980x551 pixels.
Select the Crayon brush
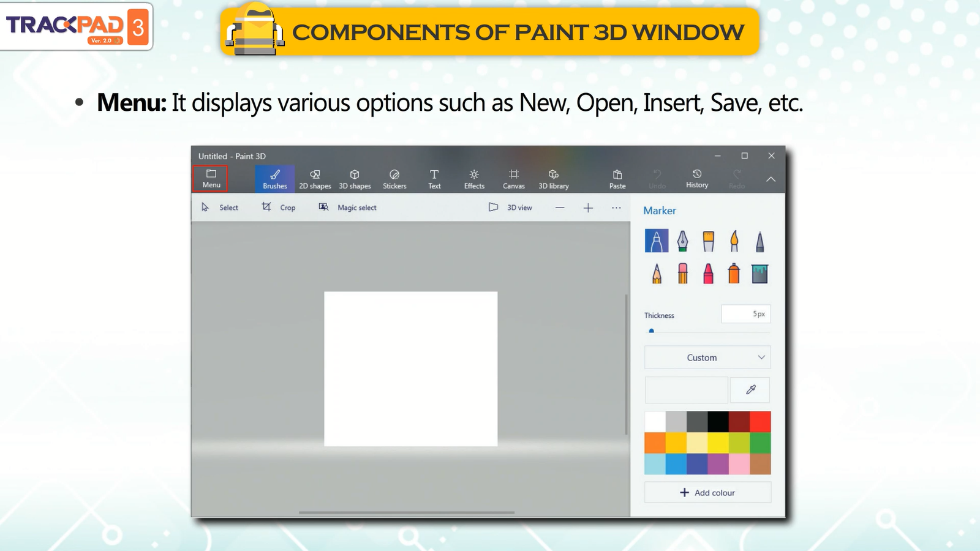coord(709,273)
